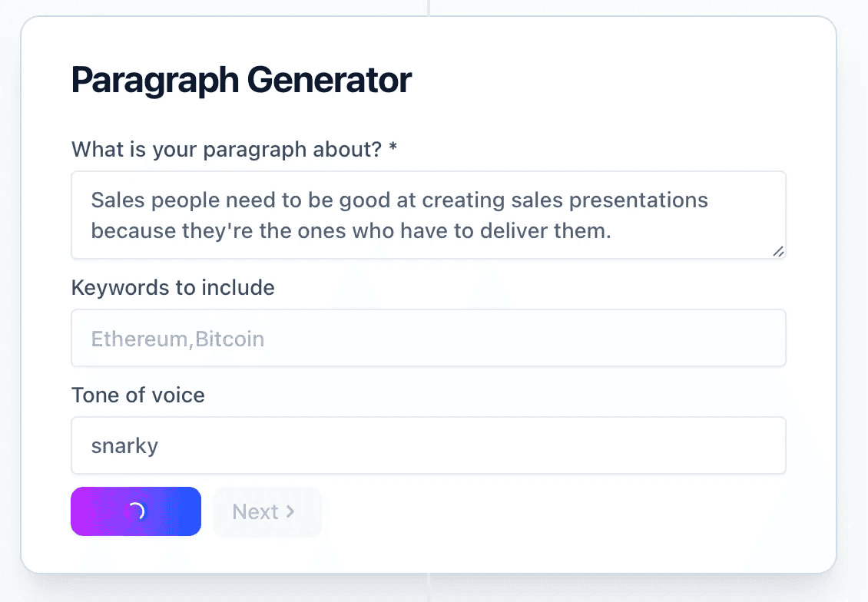Click the chevron arrow beside Next

click(290, 511)
